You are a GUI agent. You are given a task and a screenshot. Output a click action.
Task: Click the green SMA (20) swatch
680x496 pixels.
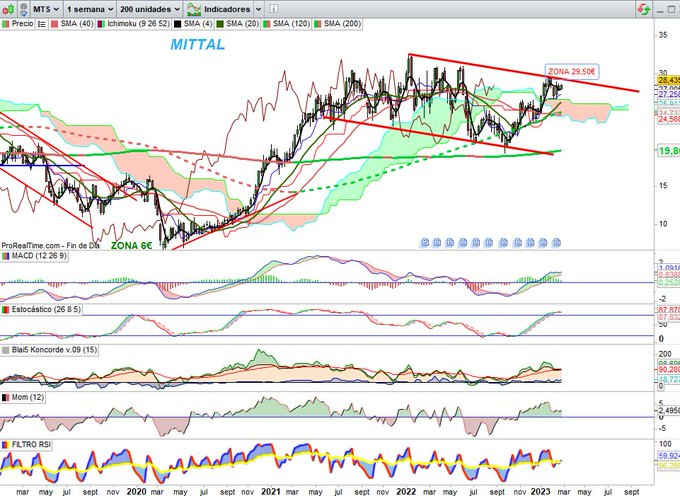pos(220,24)
